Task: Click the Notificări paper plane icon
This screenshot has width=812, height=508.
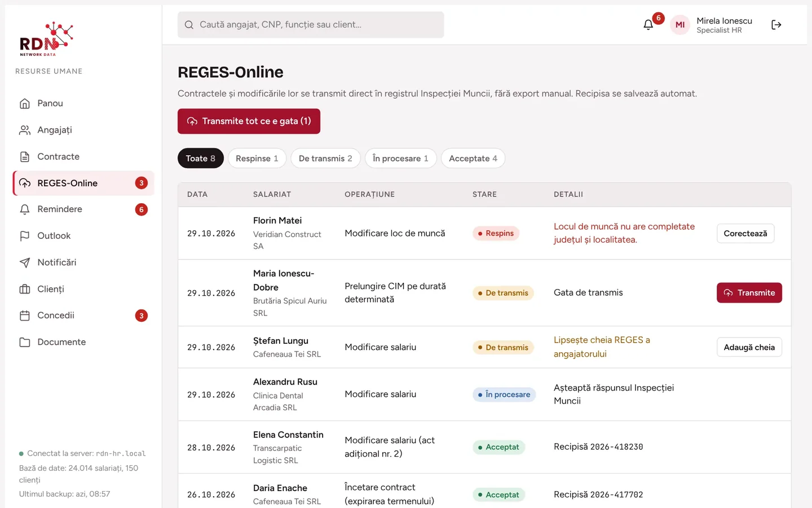Action: coord(25,262)
